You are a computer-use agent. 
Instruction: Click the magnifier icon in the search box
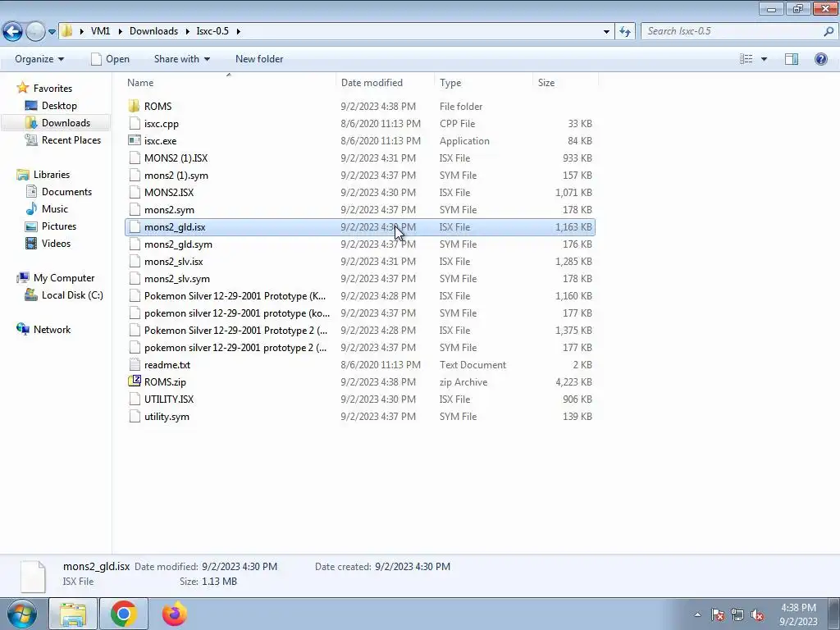[829, 31]
